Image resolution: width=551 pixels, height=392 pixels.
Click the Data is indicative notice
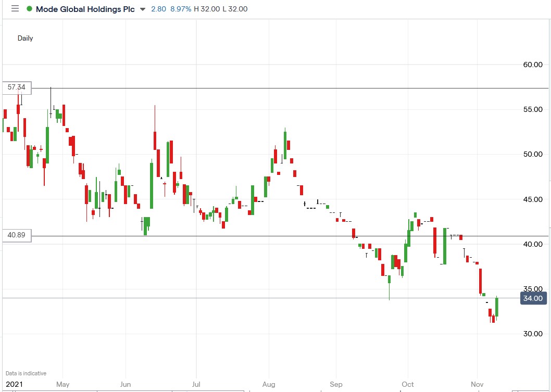[x=25, y=373]
